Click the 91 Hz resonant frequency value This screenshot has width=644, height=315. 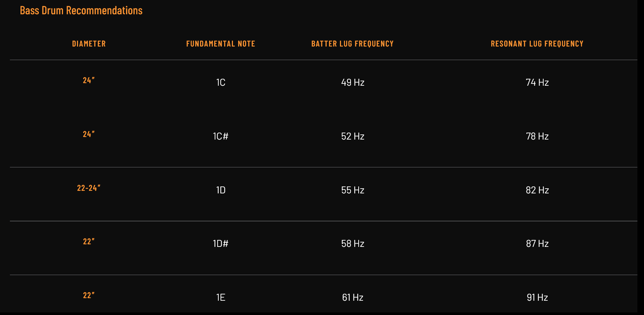[537, 297]
